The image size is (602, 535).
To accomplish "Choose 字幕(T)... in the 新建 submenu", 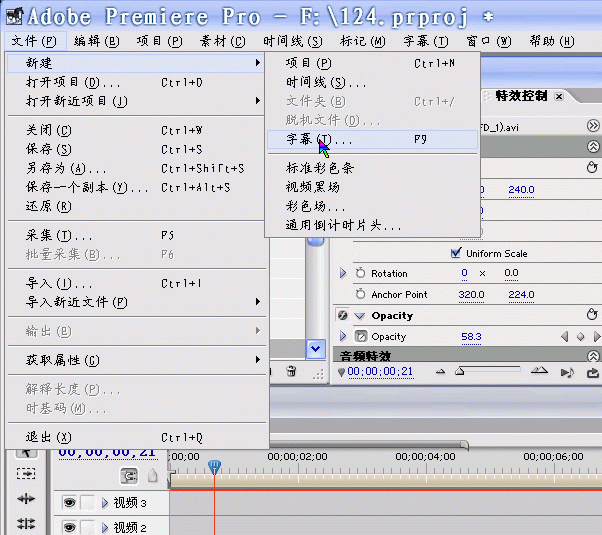I will click(x=372, y=139).
